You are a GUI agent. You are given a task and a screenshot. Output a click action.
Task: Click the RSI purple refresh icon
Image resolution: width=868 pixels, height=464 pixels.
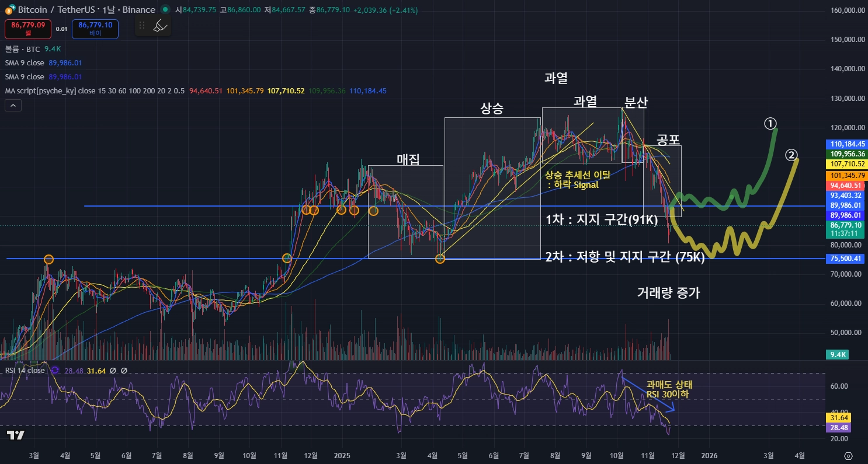coord(55,370)
